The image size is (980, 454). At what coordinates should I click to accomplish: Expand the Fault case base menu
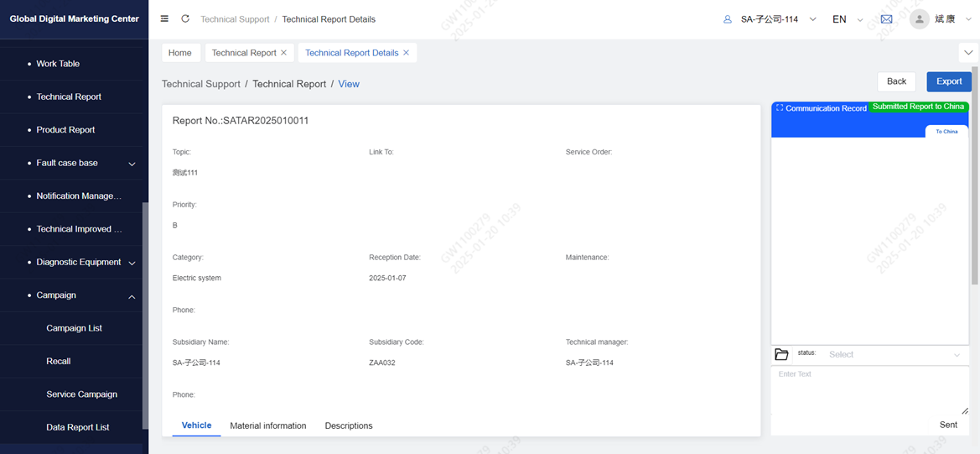pyautogui.click(x=132, y=164)
